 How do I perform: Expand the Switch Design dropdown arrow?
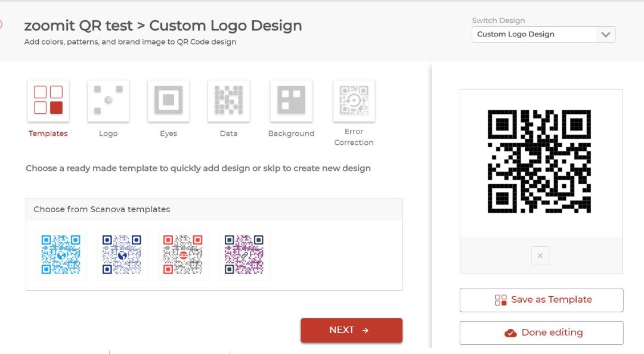[x=605, y=35]
